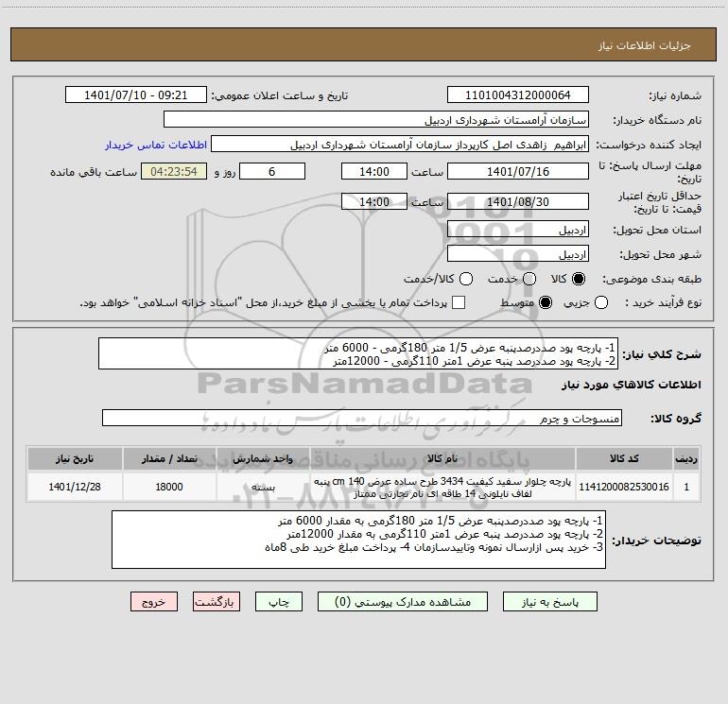Click the اطلاعات کالاهای مورد نیاز section heading

(x=631, y=385)
